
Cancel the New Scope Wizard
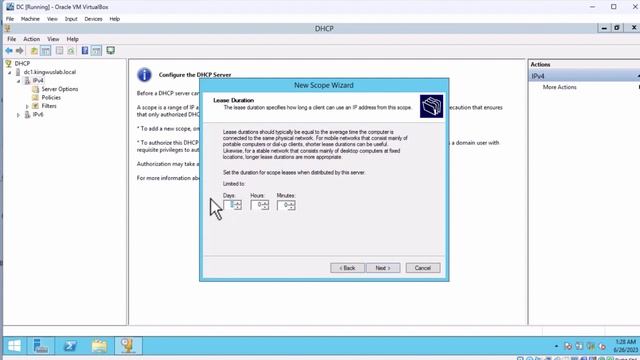click(x=423, y=268)
